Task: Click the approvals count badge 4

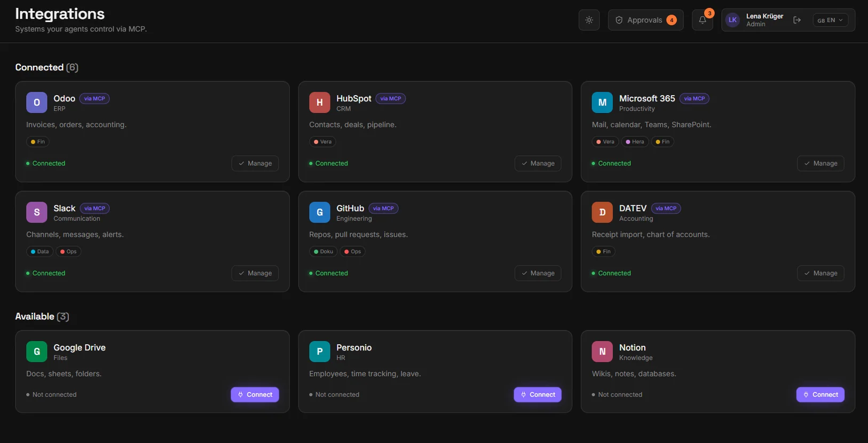Action: (x=672, y=20)
